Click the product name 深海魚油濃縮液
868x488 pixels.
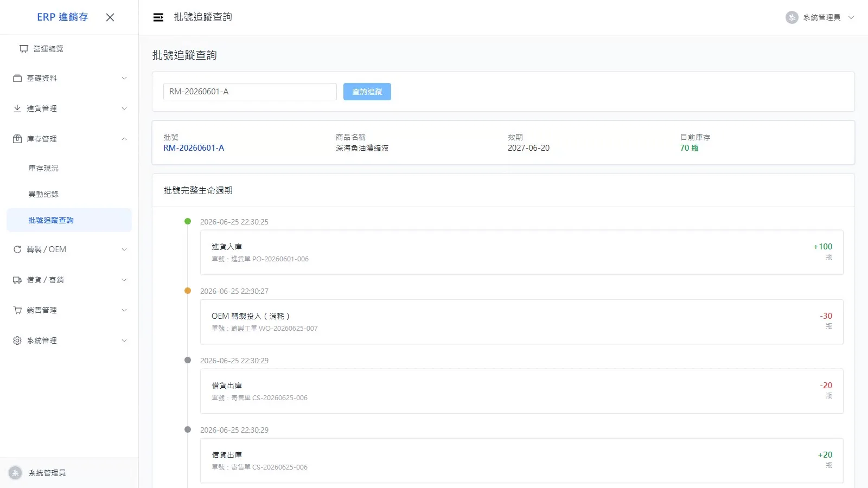[362, 148]
